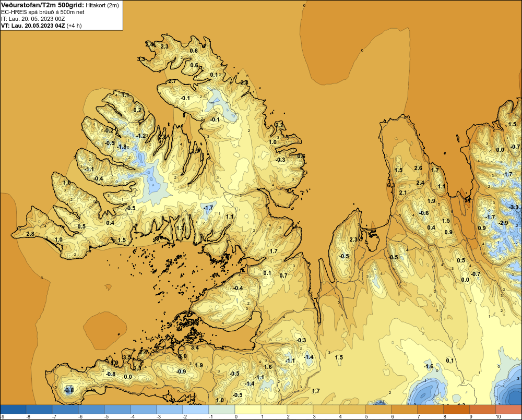Click the '4' tick label on legend
This screenshot has width=522, height=420.
click(340, 417)
